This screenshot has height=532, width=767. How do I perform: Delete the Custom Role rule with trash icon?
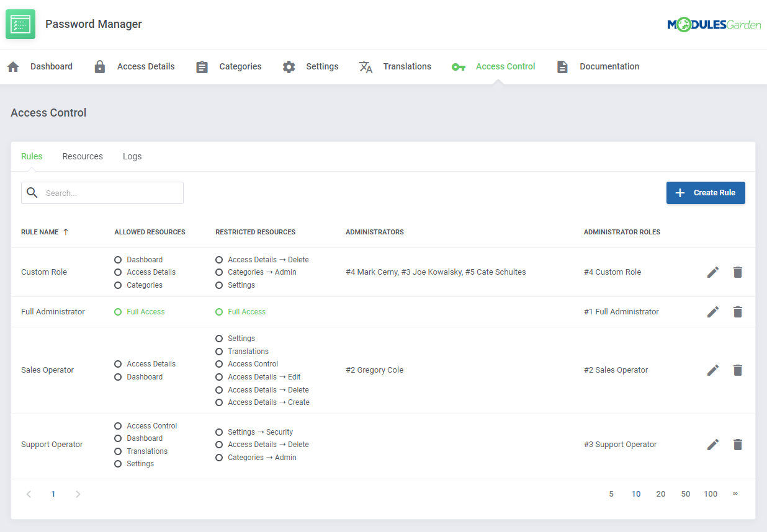point(738,272)
